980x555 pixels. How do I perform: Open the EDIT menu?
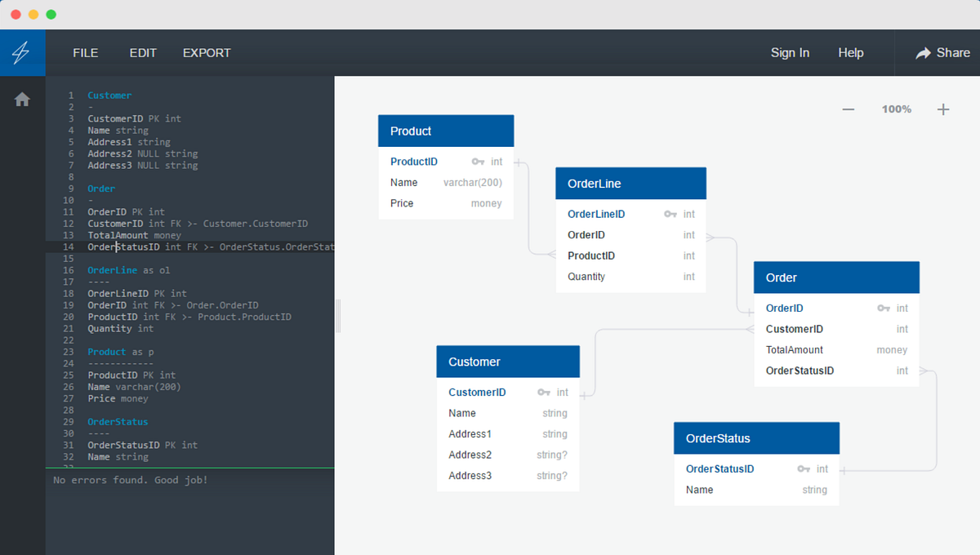(143, 52)
